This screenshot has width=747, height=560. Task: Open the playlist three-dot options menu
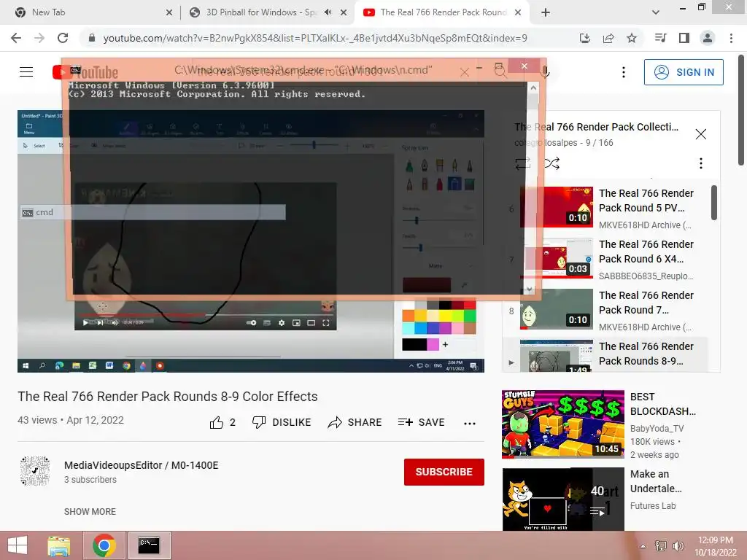701,164
